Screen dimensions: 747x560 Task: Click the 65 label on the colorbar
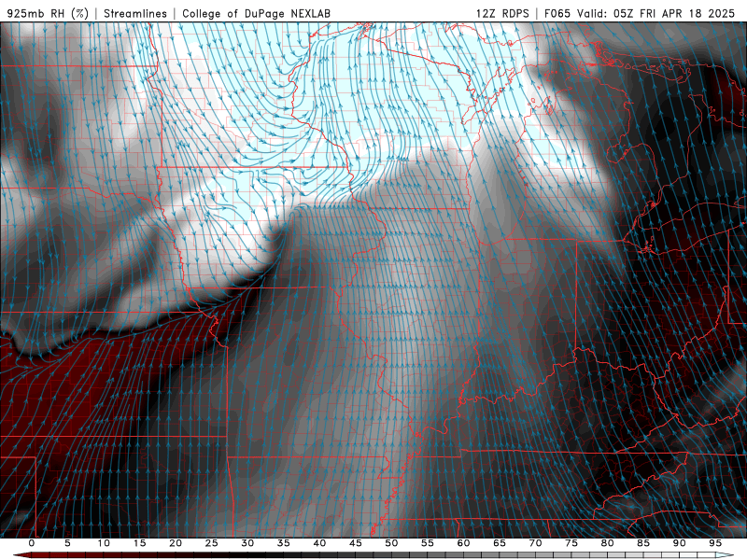coord(500,543)
